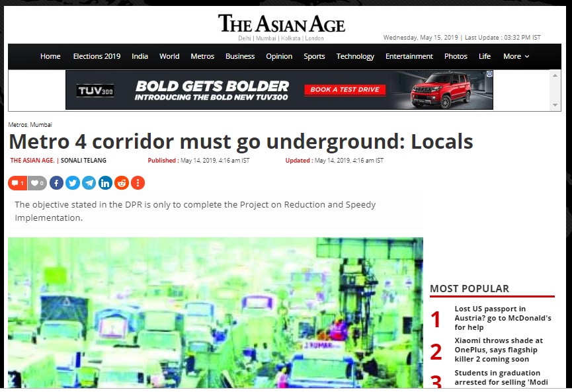Share article on Reddit
Screen dimensions: 572x392
coord(122,183)
